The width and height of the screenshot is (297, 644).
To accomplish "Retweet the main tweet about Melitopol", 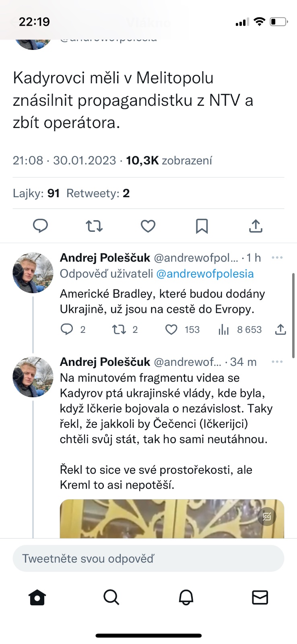I will pos(94,226).
